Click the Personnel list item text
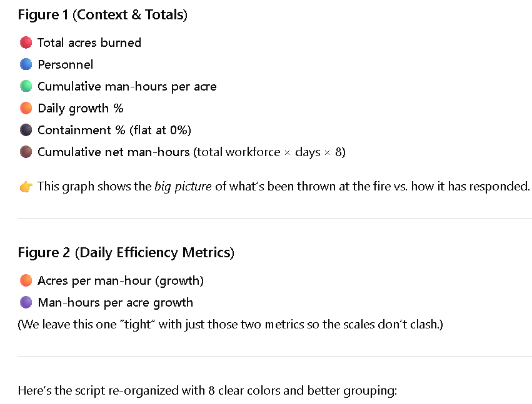The image size is (532, 404). 65,64
